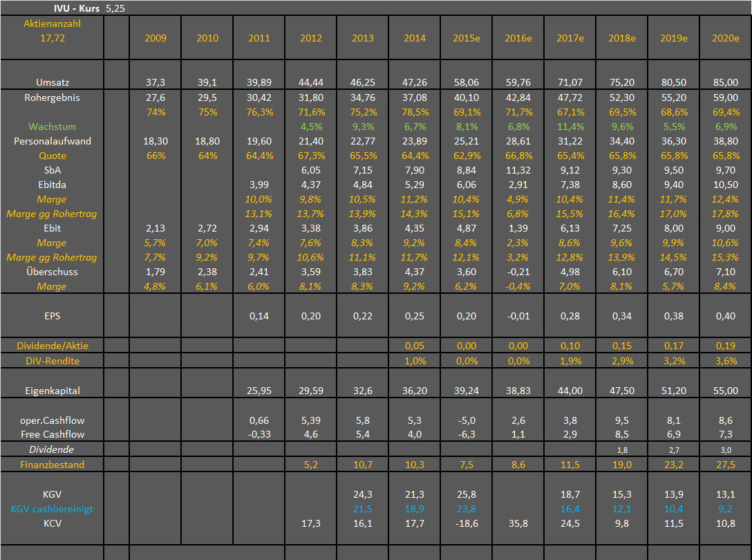Select the 2019e column header
Screen dimensions: 752x560
673,38
